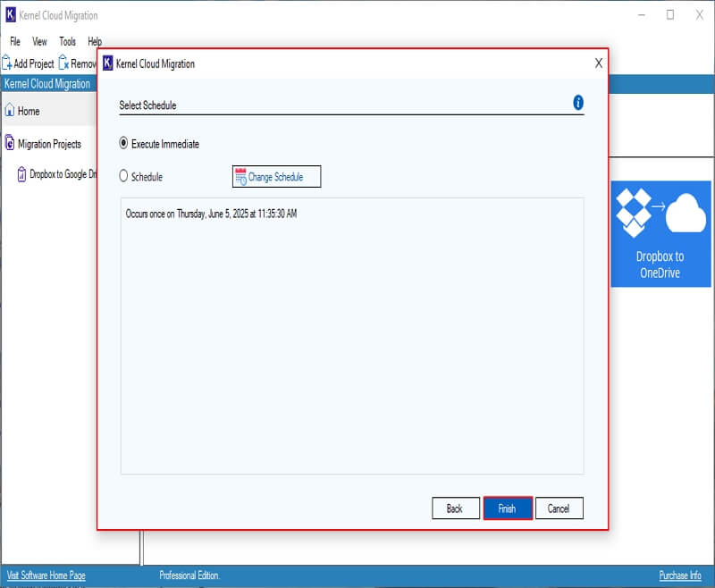Minimize the main Kernel Cloud Migration window

(641, 15)
